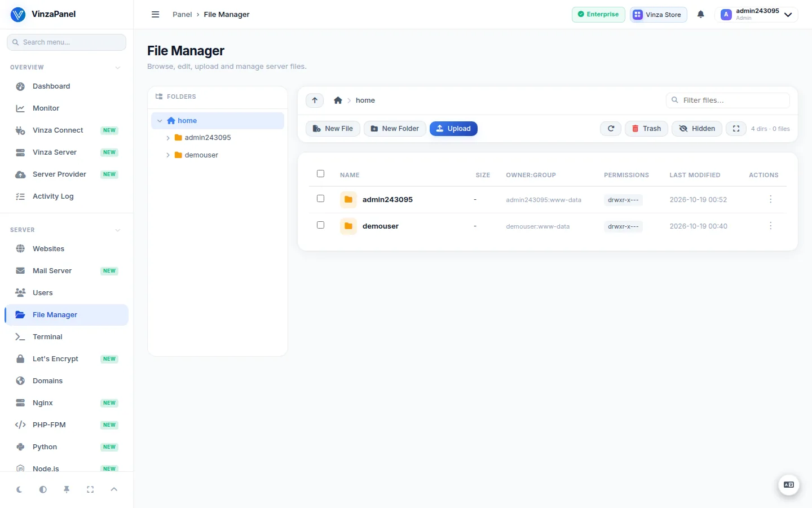Viewport: 812px width, 508px height.
Task: Open the Python page
Action: (x=67, y=447)
